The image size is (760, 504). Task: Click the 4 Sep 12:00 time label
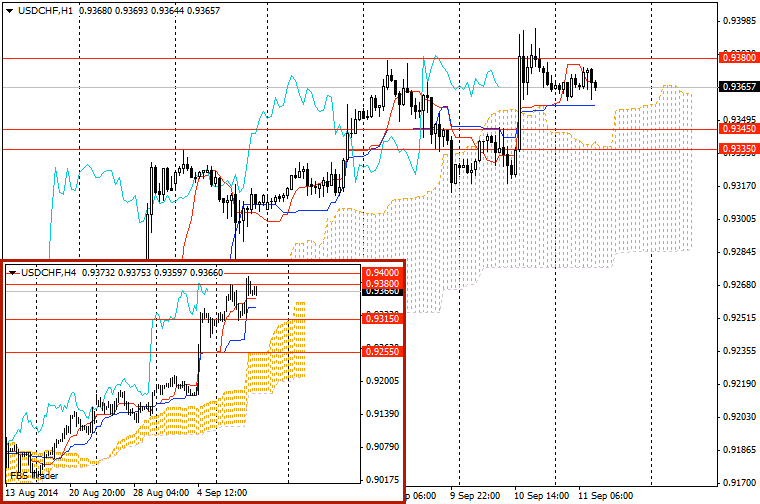point(223,493)
